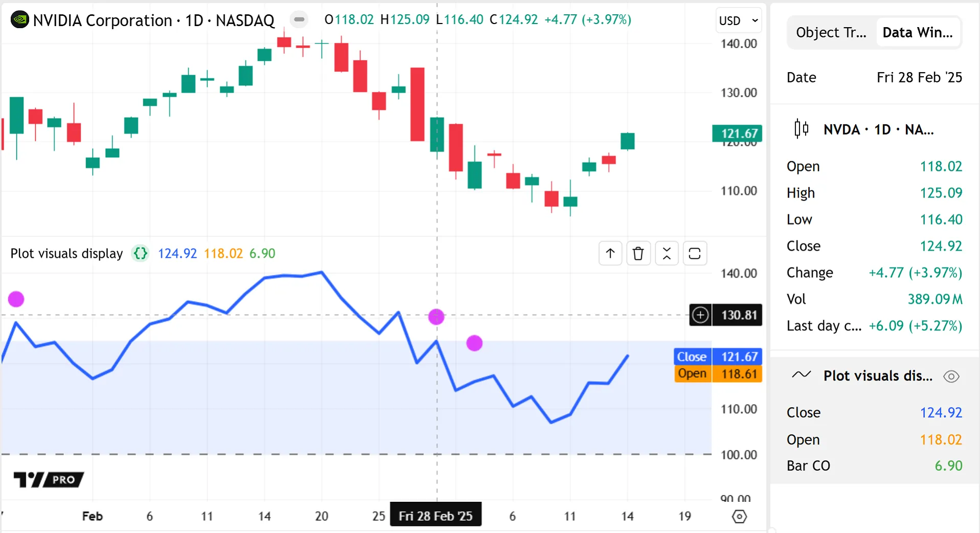Maximize the indicator pane
This screenshot has height=533, width=980.
point(695,253)
